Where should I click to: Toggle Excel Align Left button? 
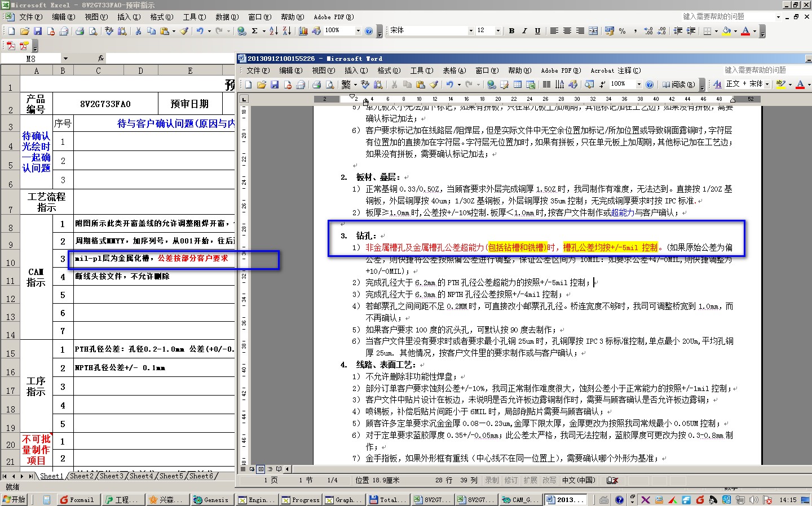554,31
